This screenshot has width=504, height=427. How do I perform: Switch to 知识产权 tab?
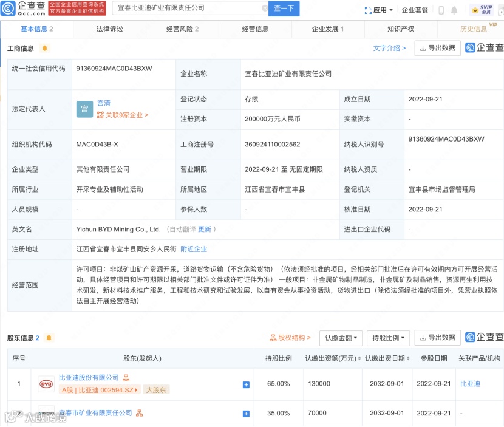click(401, 29)
